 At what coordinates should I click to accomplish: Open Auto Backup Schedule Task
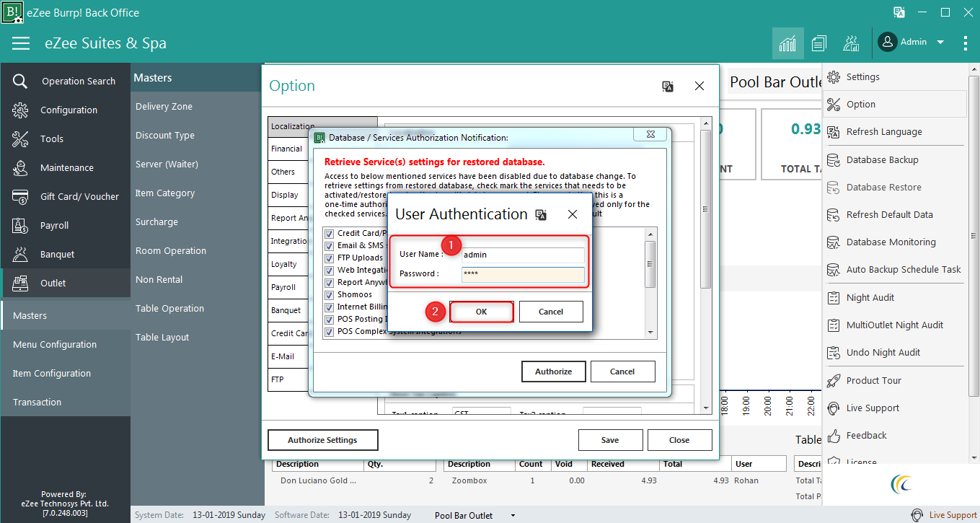pos(894,270)
